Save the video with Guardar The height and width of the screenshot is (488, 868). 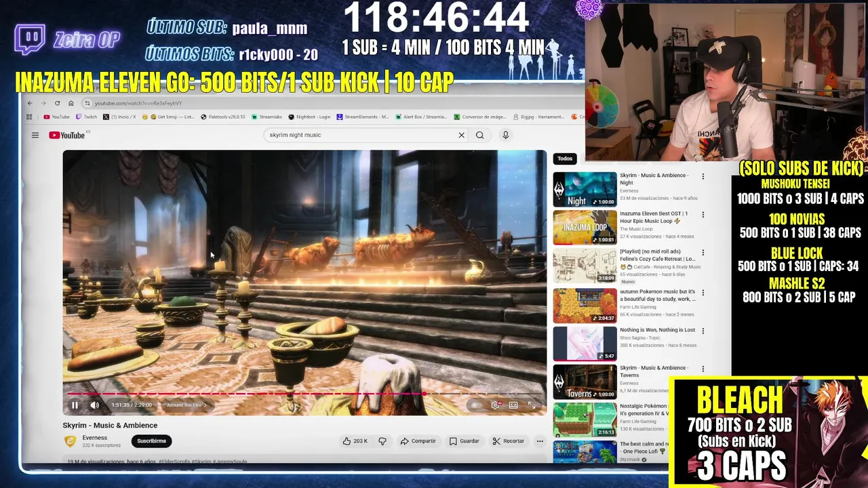(x=464, y=441)
